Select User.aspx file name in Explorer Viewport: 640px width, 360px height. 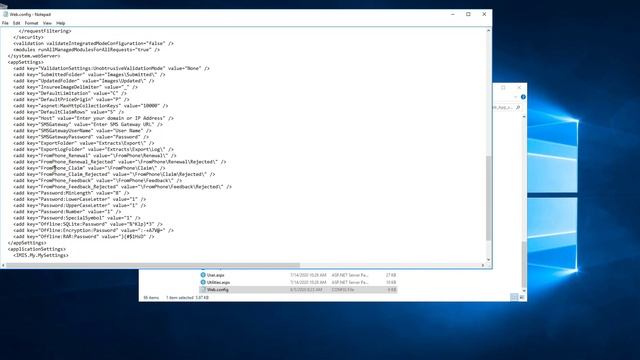point(216,275)
